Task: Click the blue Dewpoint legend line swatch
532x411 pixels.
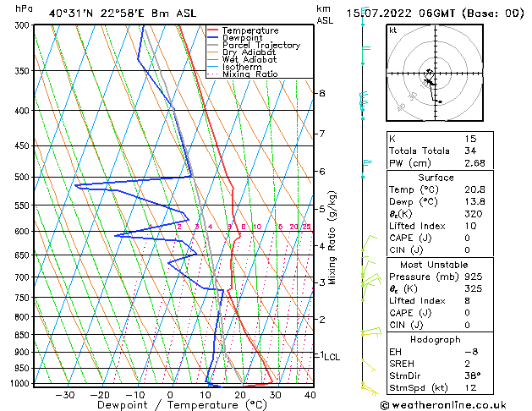Action: coord(212,37)
